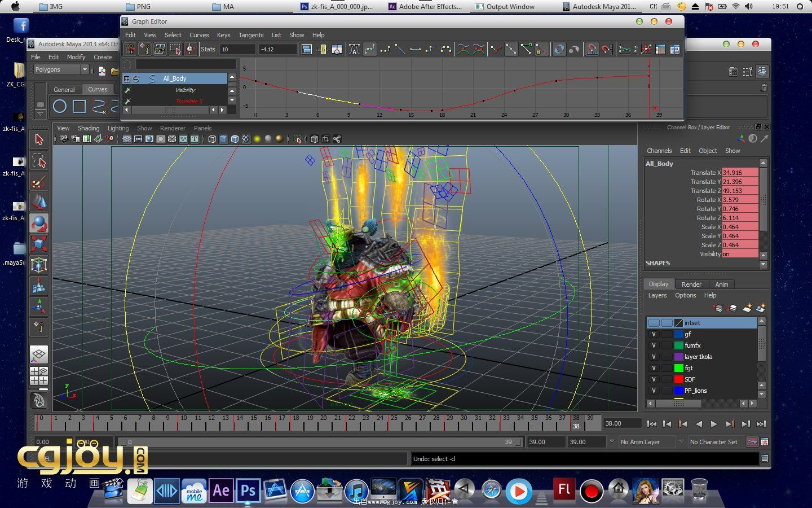Open the Character Set dropdown arrow

coord(681,441)
